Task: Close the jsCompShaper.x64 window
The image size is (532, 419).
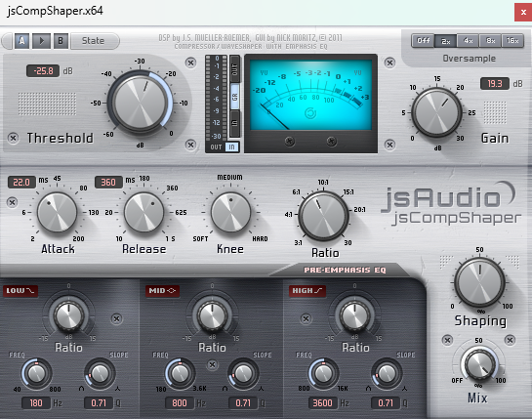Action: point(523,13)
